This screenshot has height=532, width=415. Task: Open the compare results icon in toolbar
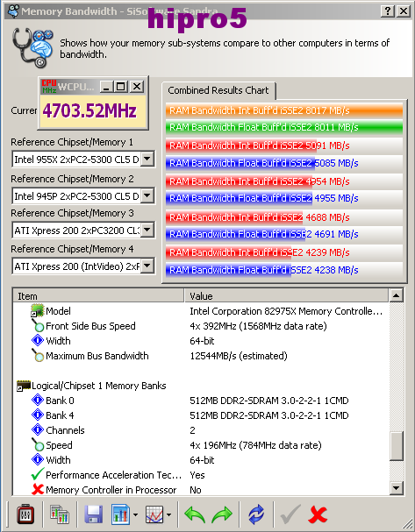click(x=60, y=514)
